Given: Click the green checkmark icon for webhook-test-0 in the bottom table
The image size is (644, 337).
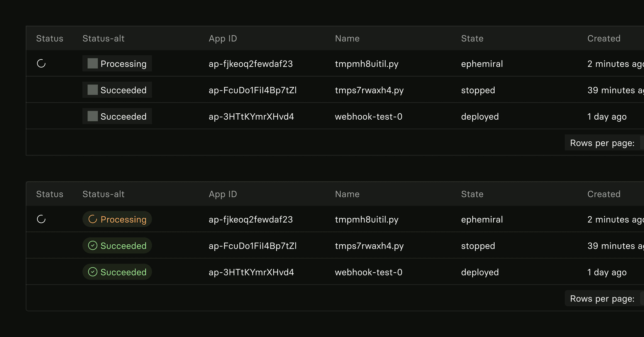Looking at the screenshot, I should [x=92, y=272].
